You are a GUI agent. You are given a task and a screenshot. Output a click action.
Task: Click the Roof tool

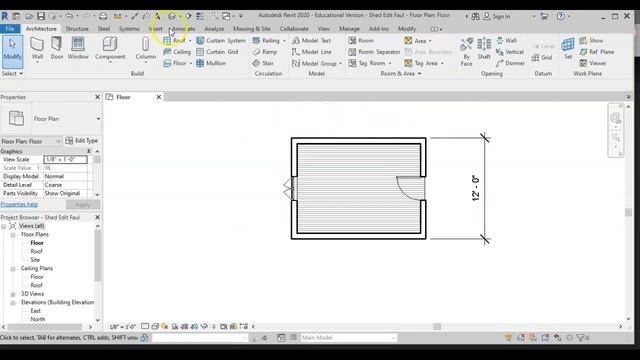[x=174, y=40]
